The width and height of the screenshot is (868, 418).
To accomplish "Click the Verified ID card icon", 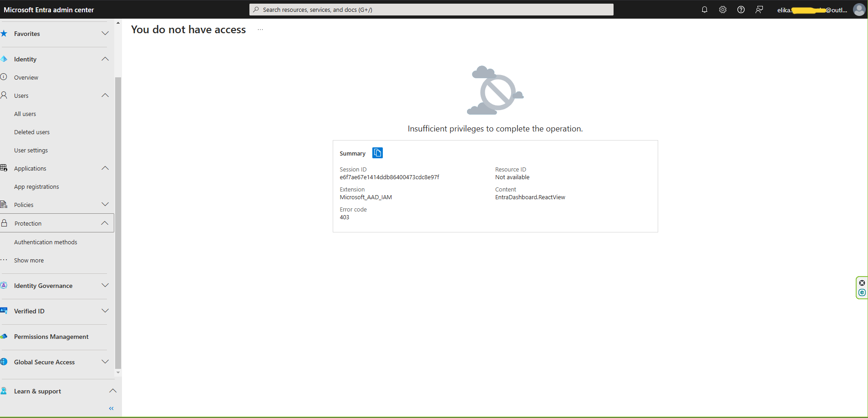I will (4, 311).
